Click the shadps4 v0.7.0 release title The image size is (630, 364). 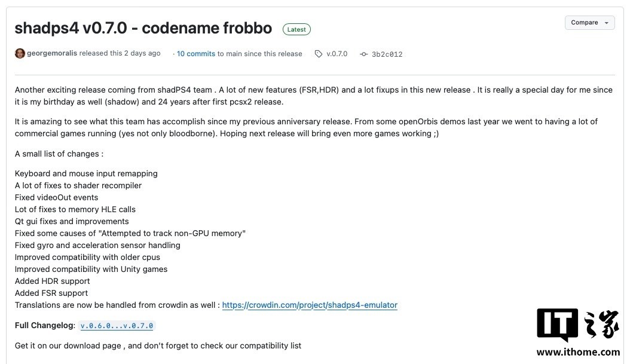143,28
